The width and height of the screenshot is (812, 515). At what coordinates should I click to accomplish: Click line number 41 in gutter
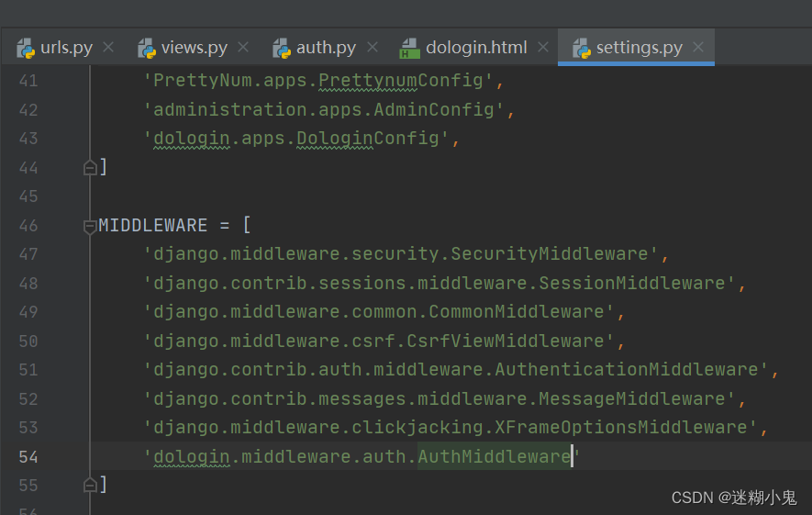pos(28,81)
